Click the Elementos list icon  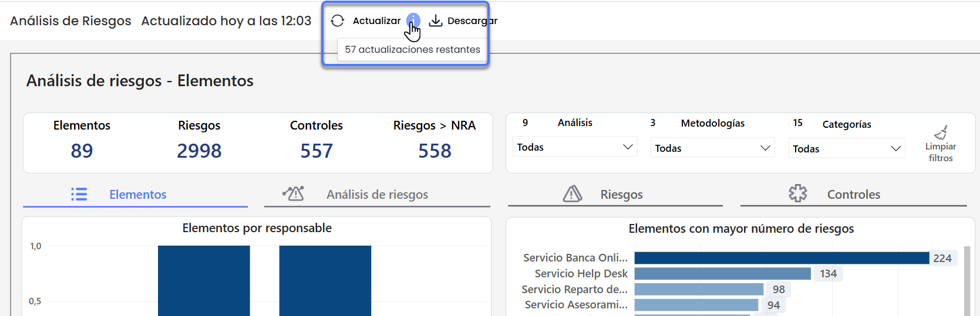click(x=79, y=195)
